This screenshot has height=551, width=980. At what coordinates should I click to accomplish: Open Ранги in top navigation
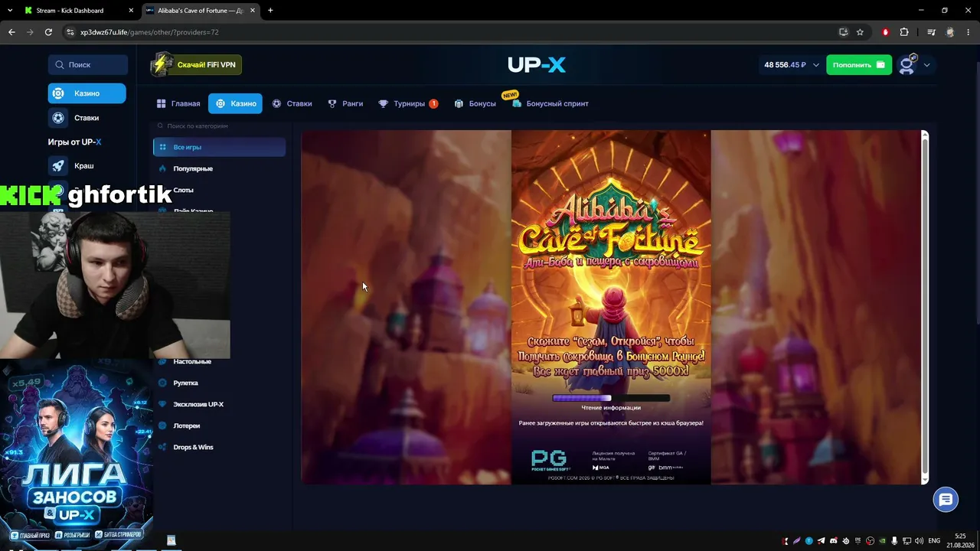pyautogui.click(x=345, y=103)
